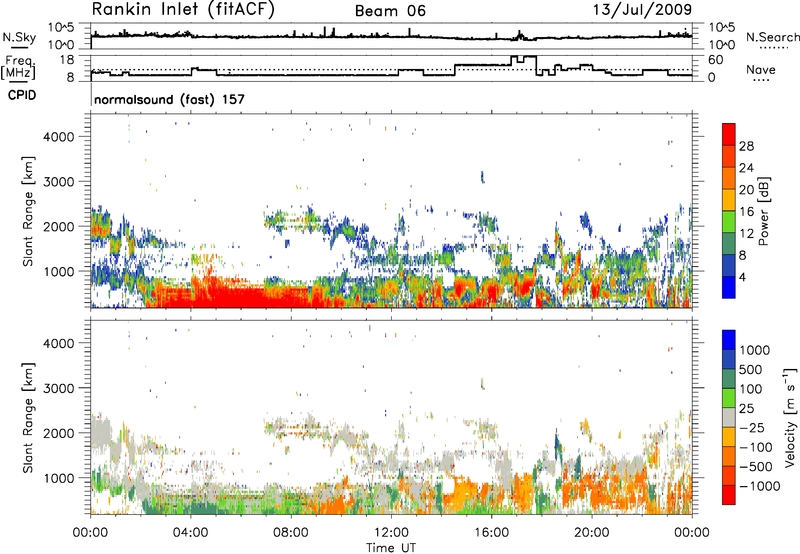Screen dimensions: 800x554
Task: Click the yellow 16-20 dB segment of Power bar
Action: pos(729,199)
